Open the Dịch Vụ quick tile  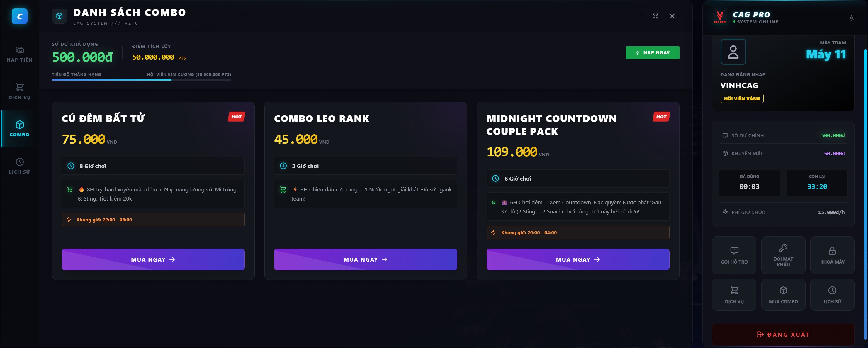734,294
